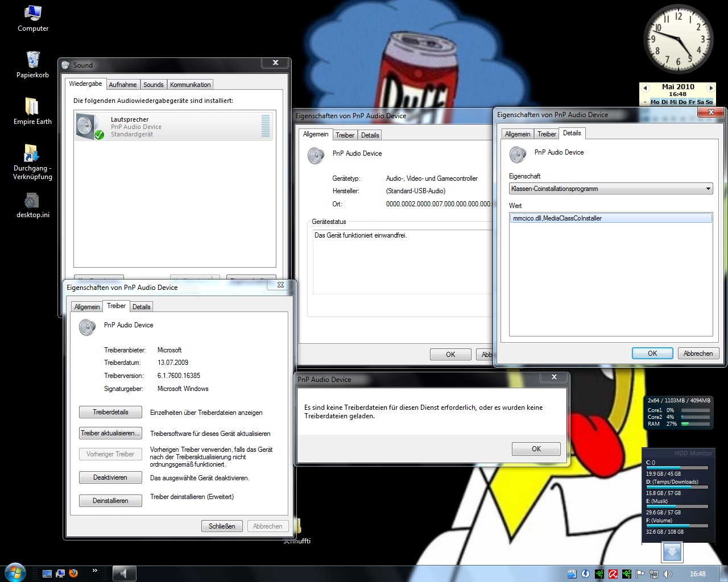Click the Sound taskbar button
The width and height of the screenshot is (728, 582).
point(124,574)
